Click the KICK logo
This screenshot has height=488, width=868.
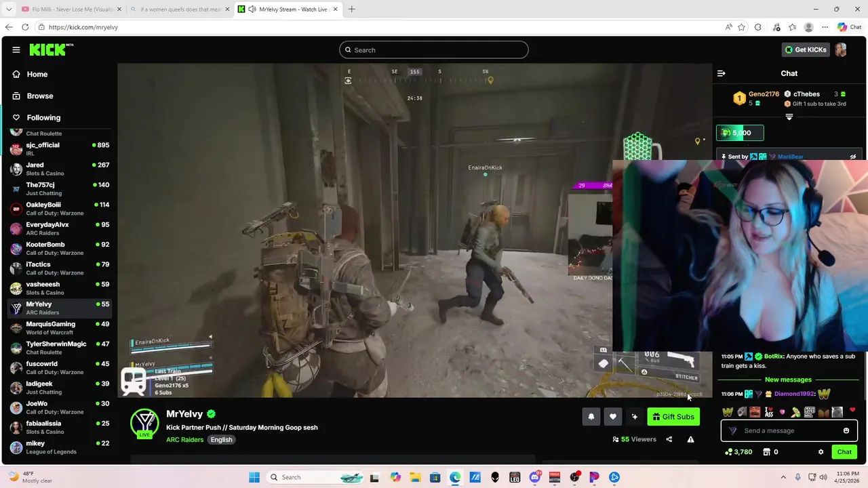click(x=51, y=49)
